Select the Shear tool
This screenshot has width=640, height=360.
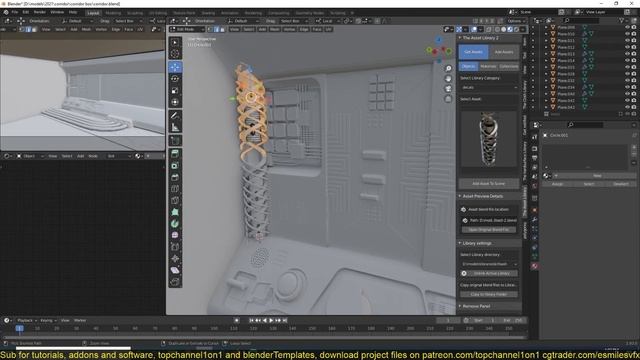(x=175, y=270)
